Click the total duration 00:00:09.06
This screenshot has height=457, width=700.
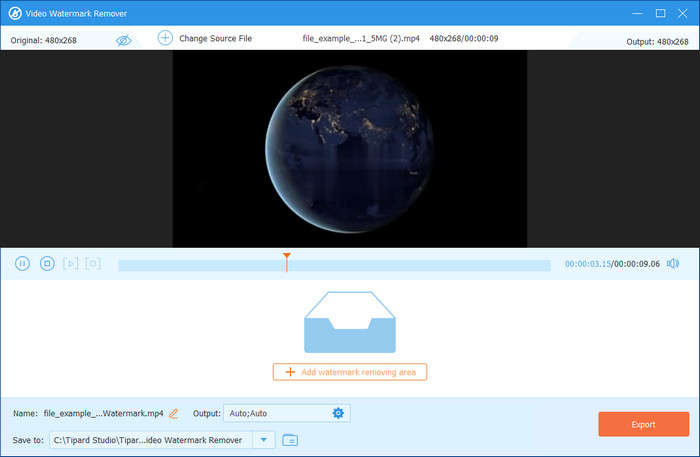[637, 264]
